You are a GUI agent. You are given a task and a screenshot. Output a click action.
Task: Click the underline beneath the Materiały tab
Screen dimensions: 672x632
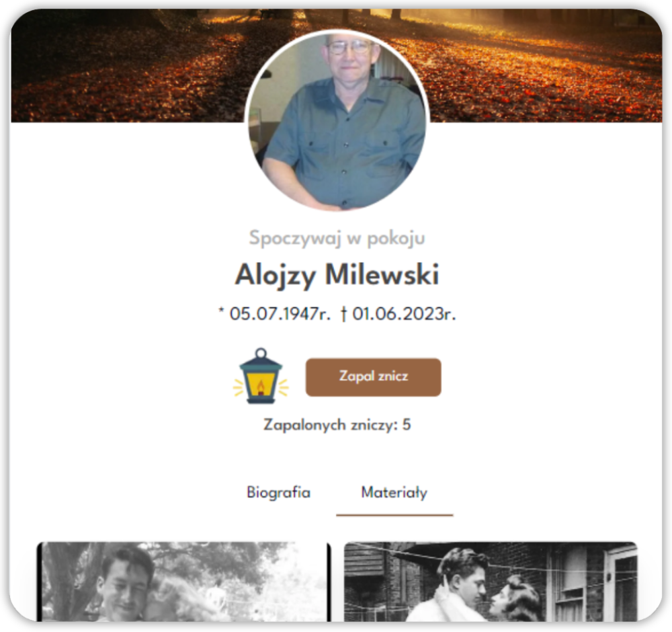click(x=394, y=514)
